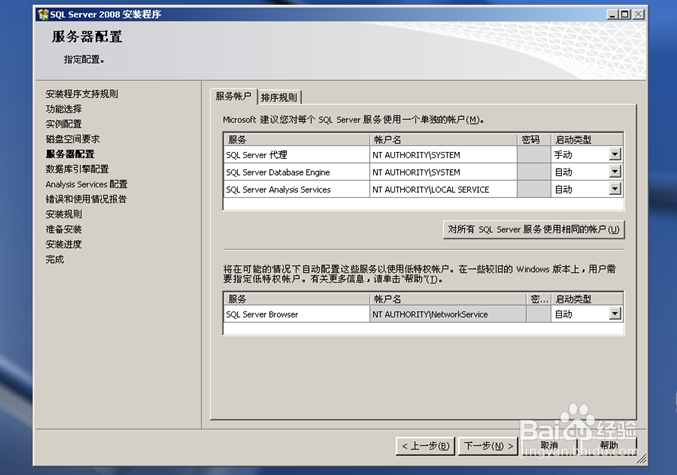
Task: Select the SQL Server Analysis Services service row
Action: [296, 189]
